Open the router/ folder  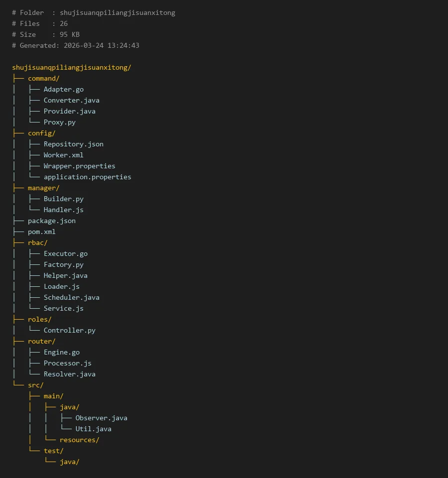(41, 341)
